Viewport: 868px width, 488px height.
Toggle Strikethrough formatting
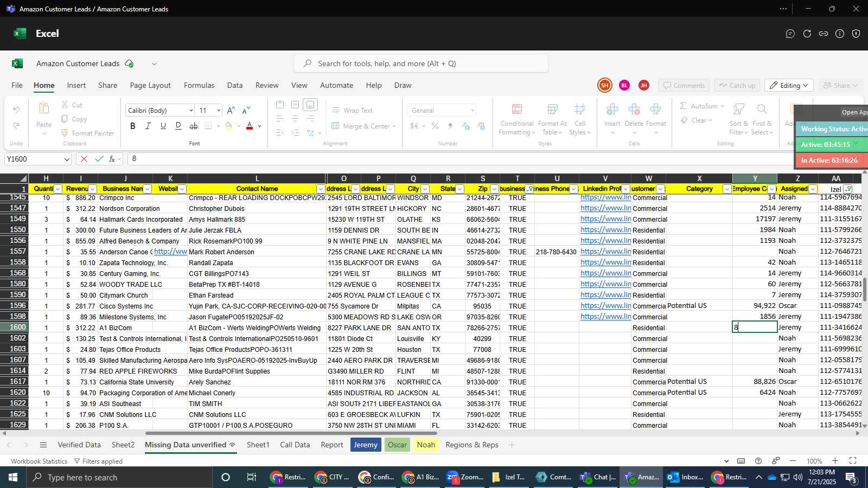[194, 126]
